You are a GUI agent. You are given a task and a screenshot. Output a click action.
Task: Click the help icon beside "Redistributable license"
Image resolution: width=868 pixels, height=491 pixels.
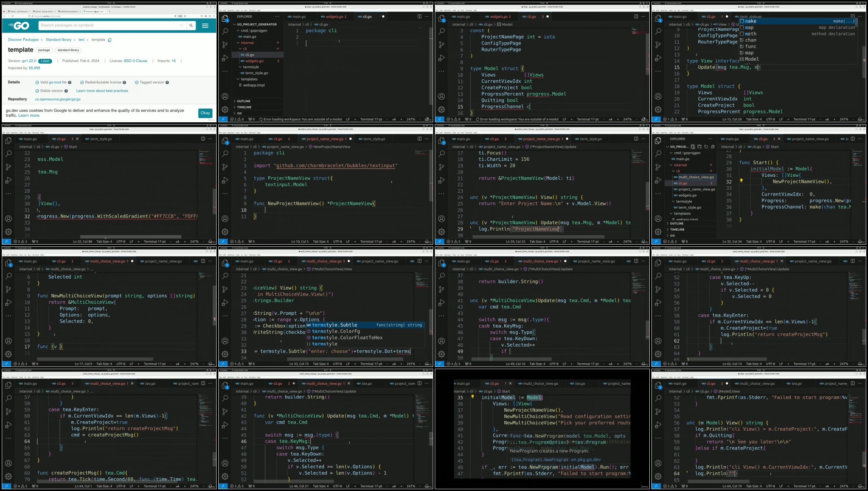pos(125,83)
